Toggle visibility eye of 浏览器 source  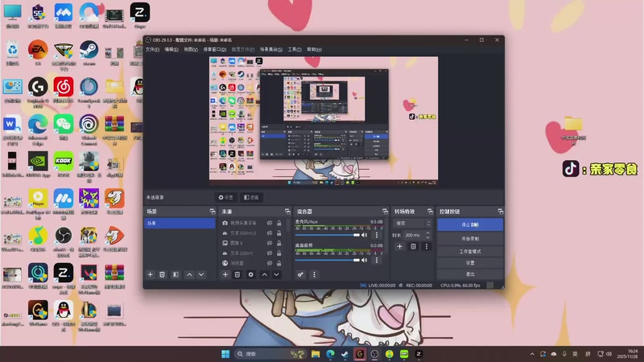[x=270, y=263]
